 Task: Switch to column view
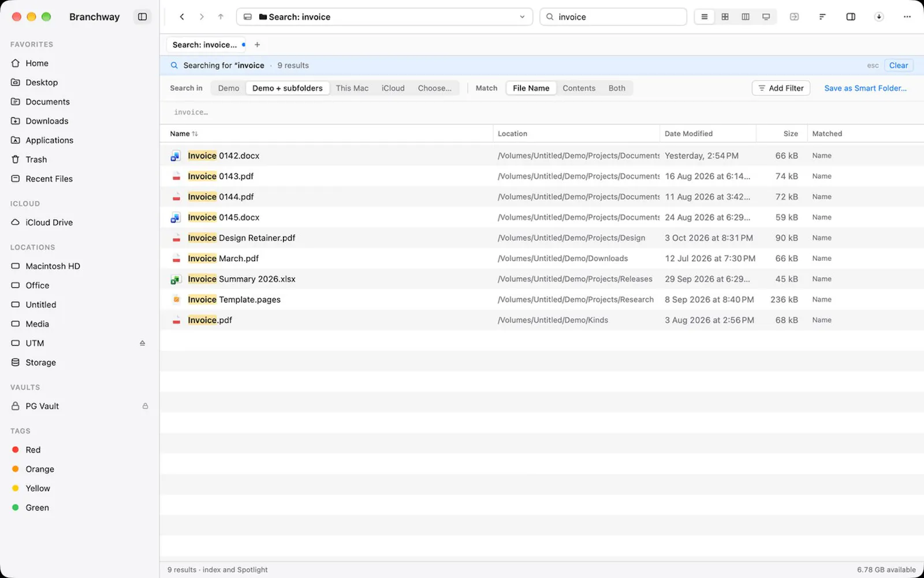(746, 17)
